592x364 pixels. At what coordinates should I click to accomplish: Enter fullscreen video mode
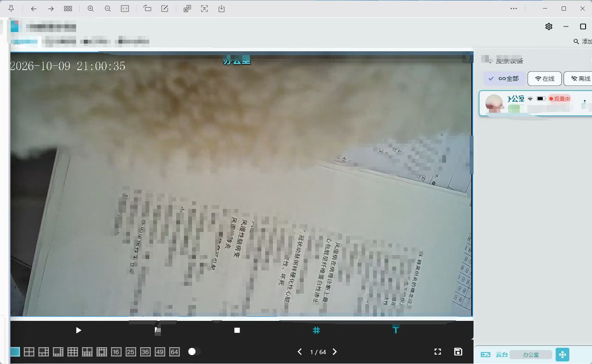438,352
